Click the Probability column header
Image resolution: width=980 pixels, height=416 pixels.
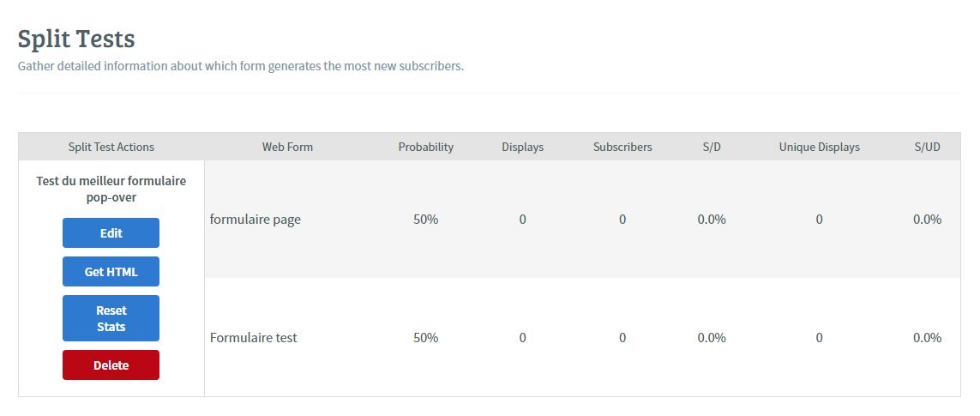point(425,147)
